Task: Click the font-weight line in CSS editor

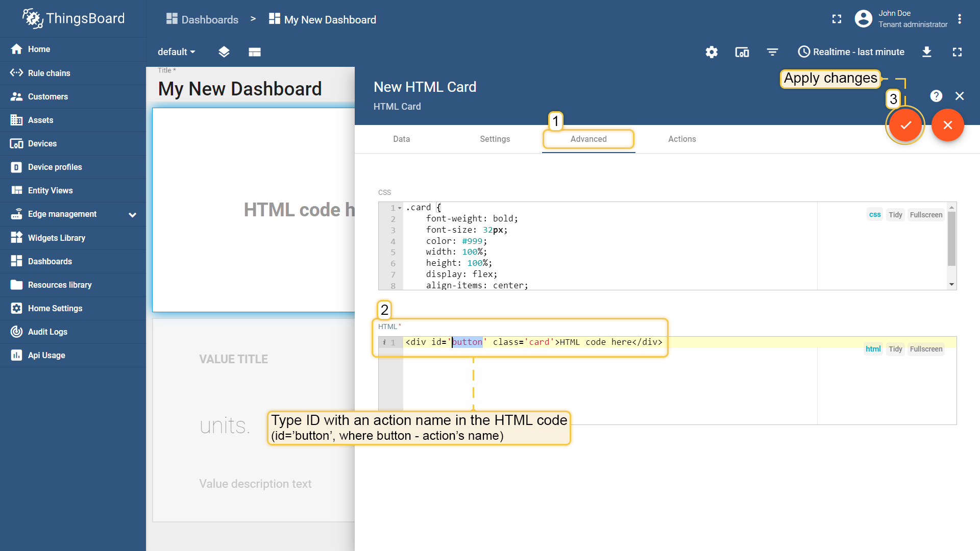Action: click(472, 218)
